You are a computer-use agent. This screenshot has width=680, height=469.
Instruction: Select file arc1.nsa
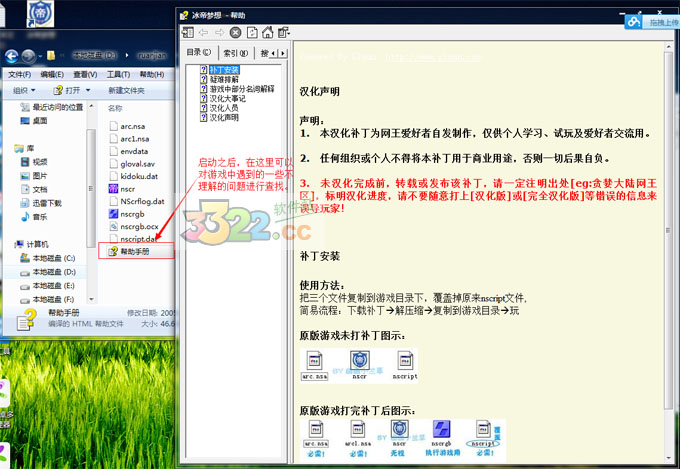(129, 139)
